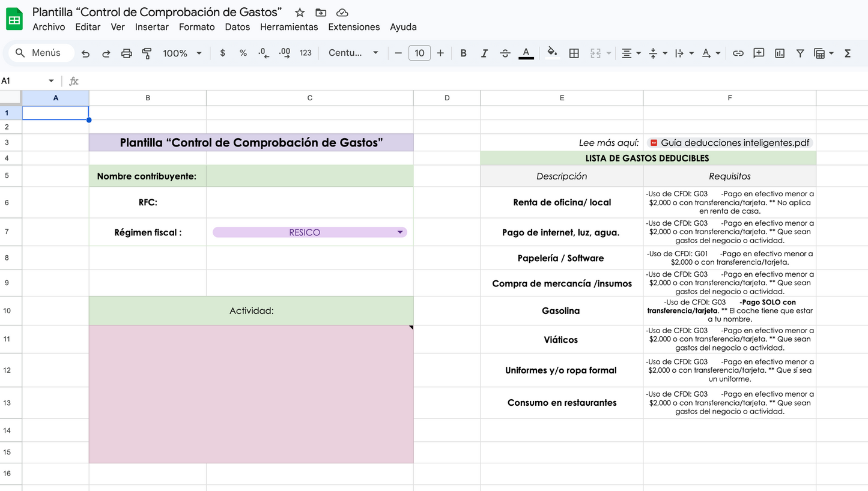The image size is (868, 491).
Task: Redo the last action
Action: tap(106, 53)
